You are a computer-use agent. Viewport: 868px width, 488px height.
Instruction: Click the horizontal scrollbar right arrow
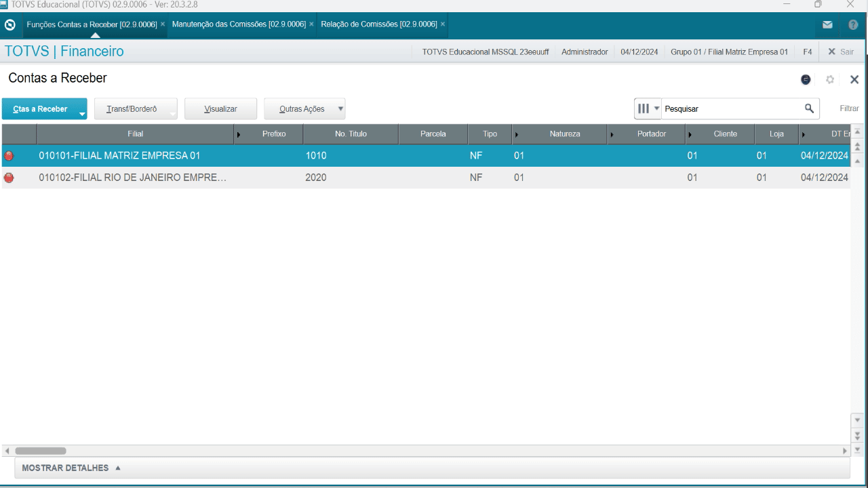845,451
